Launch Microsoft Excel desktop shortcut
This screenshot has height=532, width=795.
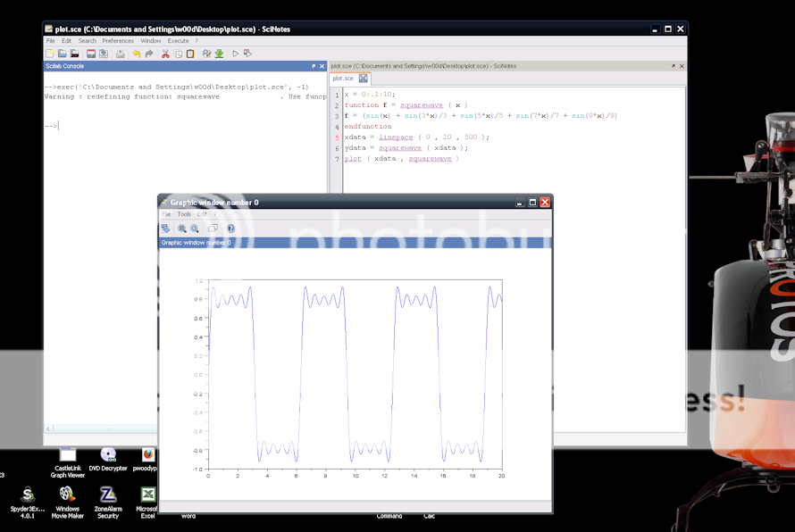tap(147, 503)
